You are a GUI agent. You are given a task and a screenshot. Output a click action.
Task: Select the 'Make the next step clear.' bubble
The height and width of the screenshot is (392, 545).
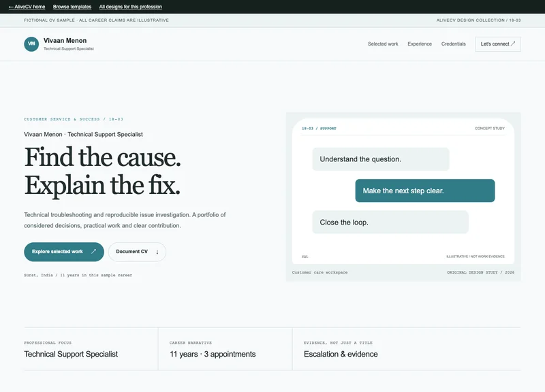pos(424,191)
